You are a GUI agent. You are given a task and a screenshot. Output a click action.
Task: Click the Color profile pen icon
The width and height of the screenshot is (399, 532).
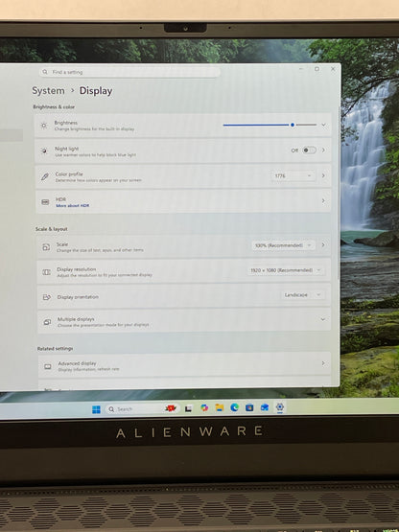click(x=45, y=176)
